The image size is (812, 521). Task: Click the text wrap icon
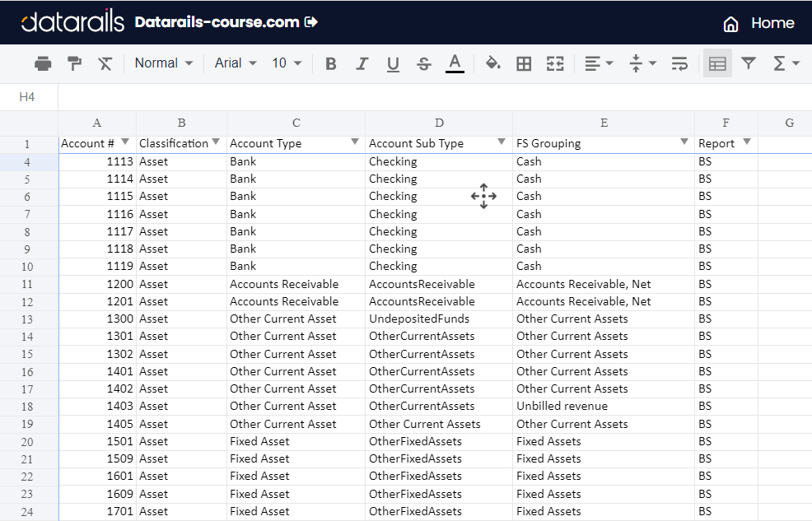[x=679, y=63]
